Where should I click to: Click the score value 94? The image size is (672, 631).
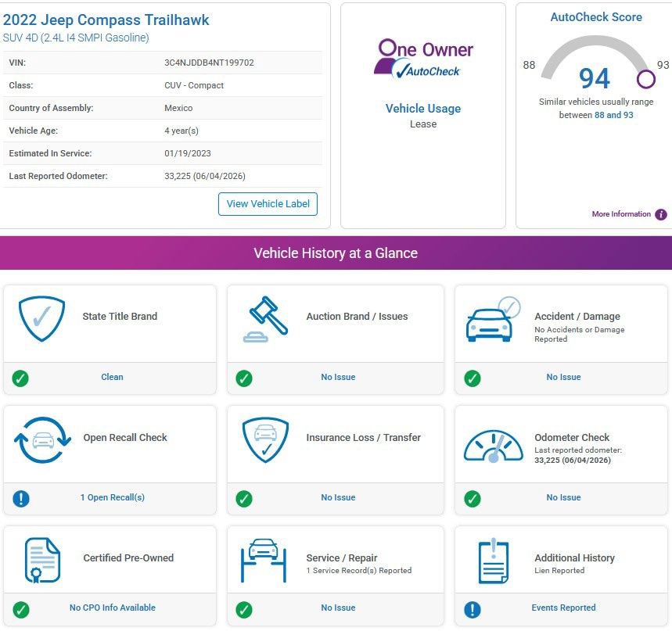pos(594,78)
